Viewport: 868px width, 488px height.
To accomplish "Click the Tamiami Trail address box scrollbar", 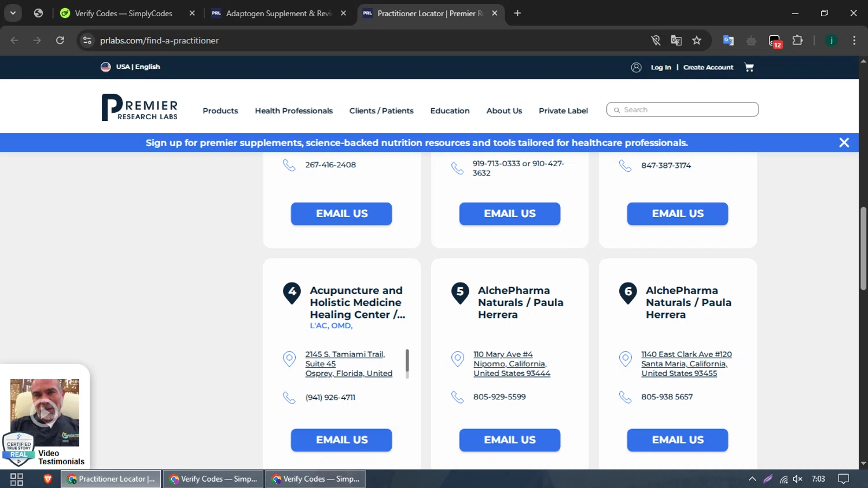I will [x=407, y=361].
